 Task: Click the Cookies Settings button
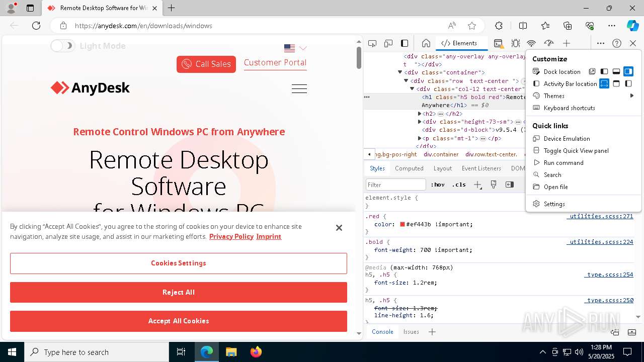click(x=179, y=263)
